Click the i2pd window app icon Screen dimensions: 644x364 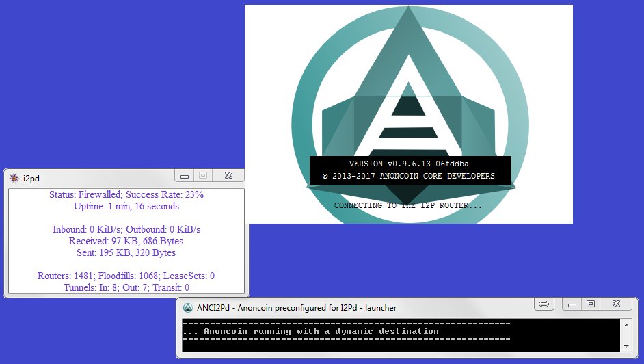click(14, 179)
